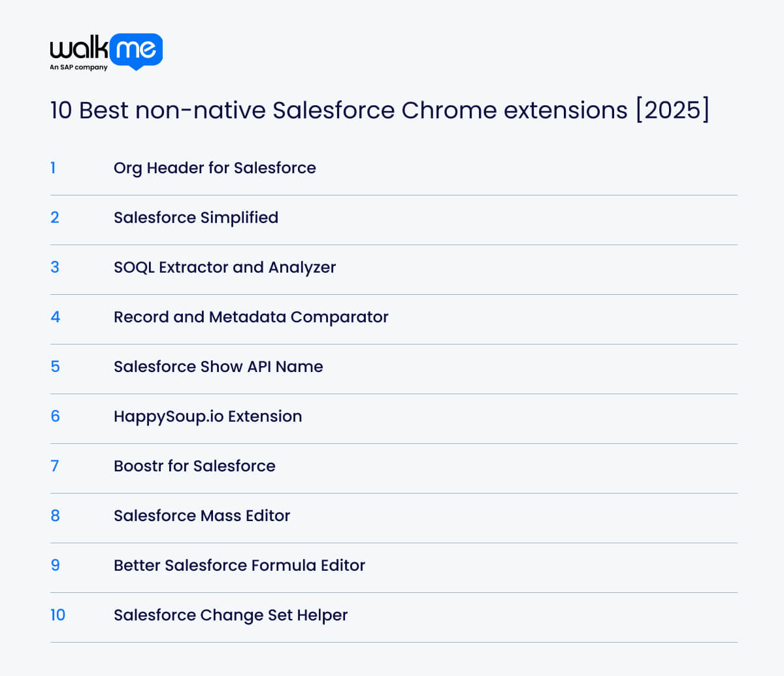Click the number 10 list marker

(x=58, y=615)
